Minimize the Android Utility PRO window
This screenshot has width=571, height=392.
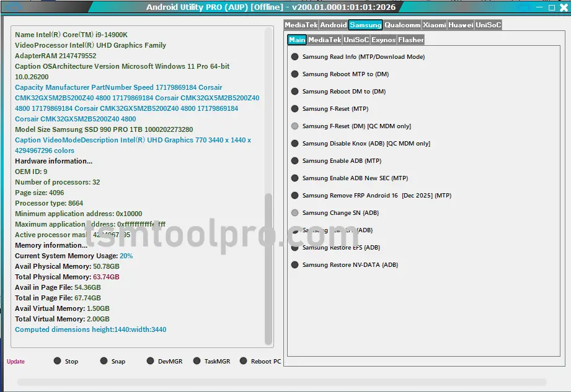539,7
